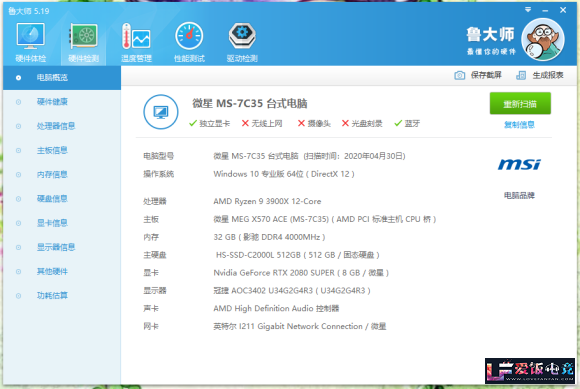
Task: Click the HS-SSD-C2000L 512GB disk text
Action: (298, 255)
